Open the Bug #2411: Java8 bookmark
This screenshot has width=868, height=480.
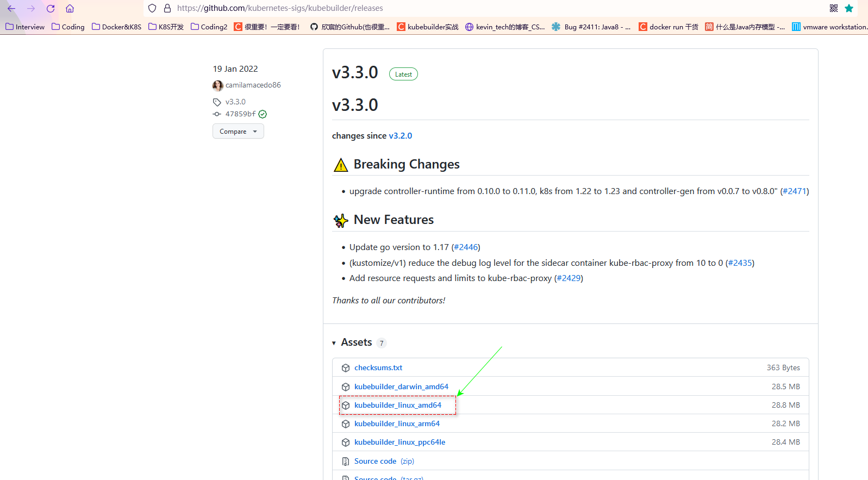[591, 27]
